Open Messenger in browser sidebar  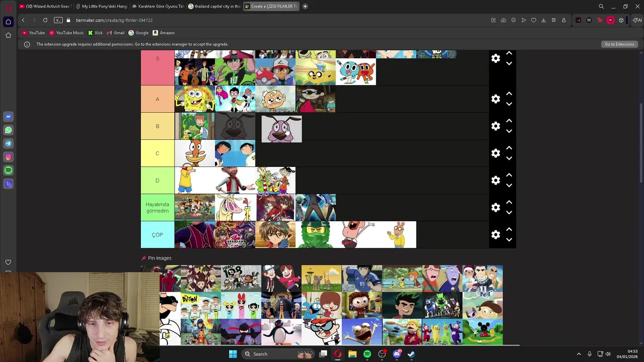pyautogui.click(x=8, y=117)
